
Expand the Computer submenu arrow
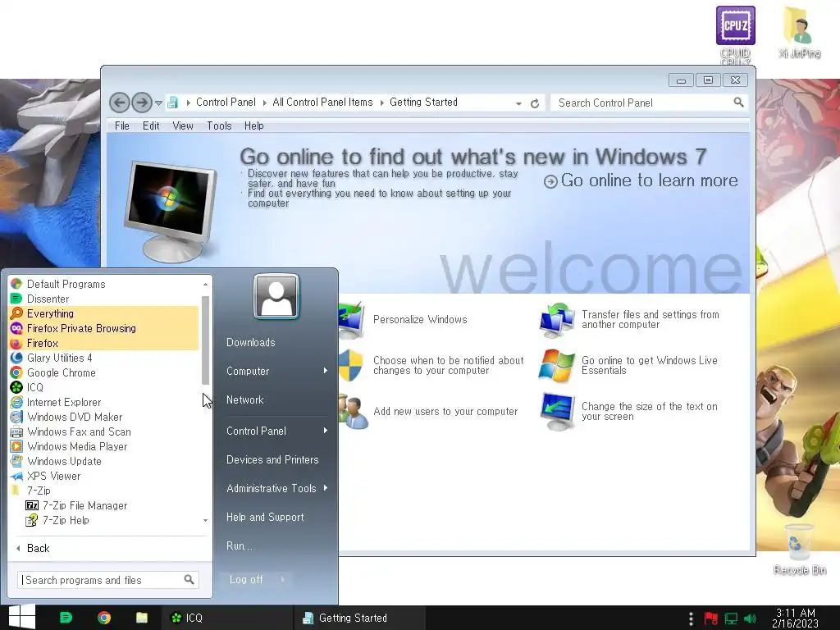[325, 371]
